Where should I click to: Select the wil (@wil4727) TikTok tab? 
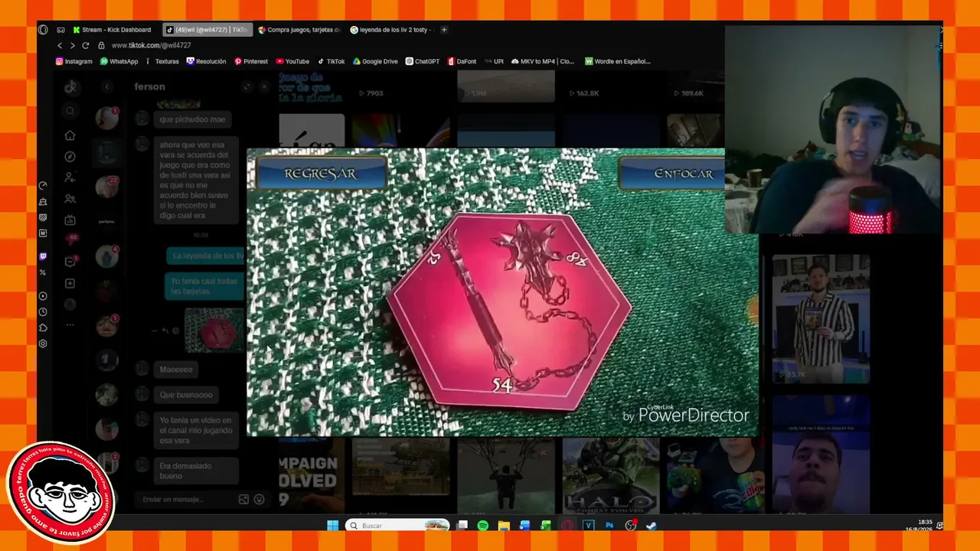tap(207, 30)
